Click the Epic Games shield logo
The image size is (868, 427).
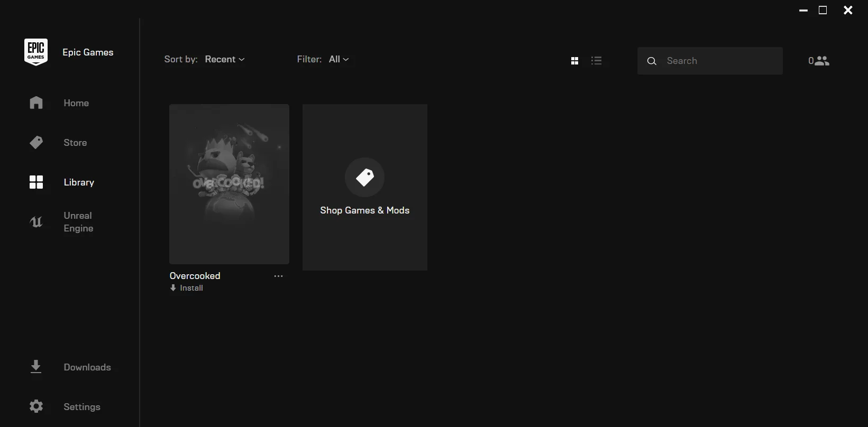coord(36,52)
